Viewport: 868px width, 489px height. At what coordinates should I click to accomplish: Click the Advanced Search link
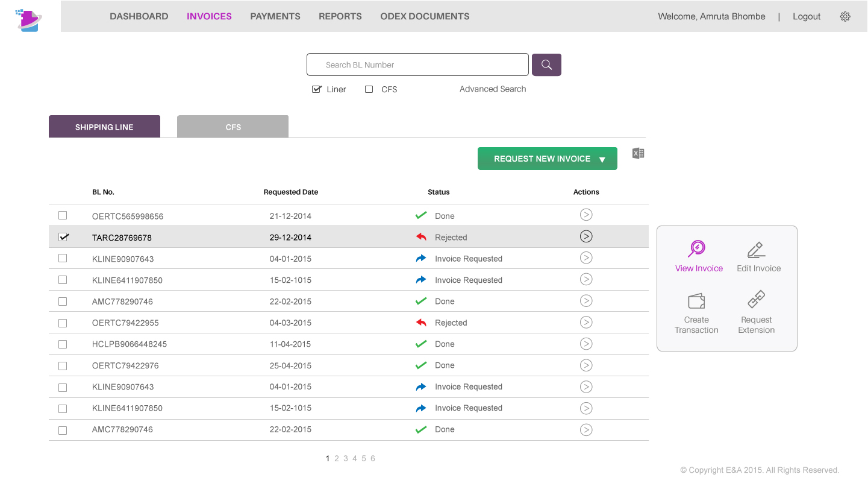(x=492, y=89)
